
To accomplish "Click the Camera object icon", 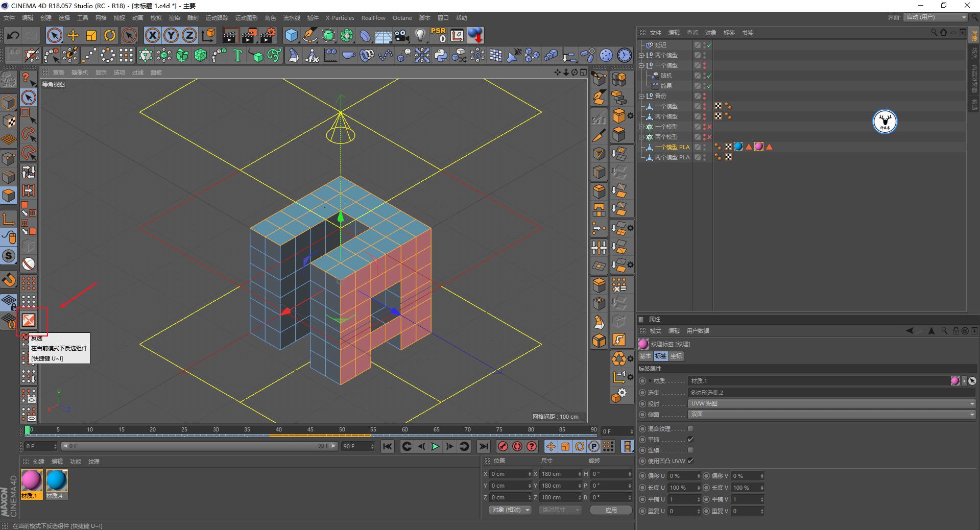I will (402, 35).
